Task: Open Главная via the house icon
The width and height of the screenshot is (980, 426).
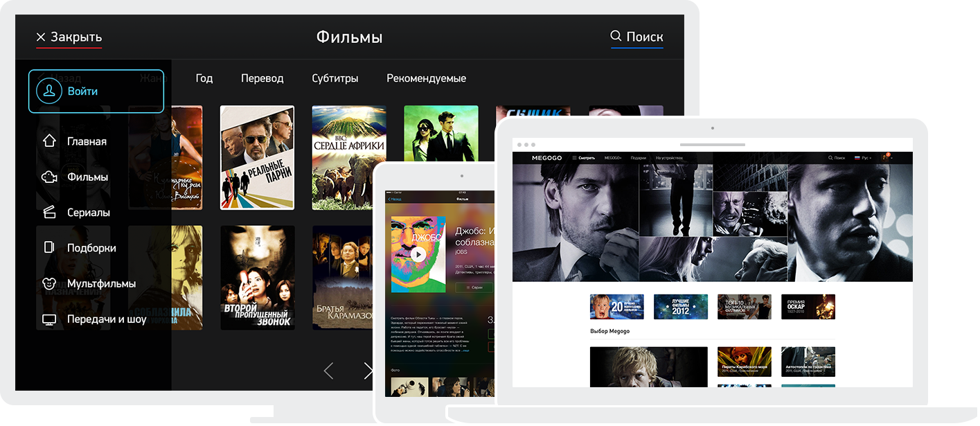Action: (49, 141)
